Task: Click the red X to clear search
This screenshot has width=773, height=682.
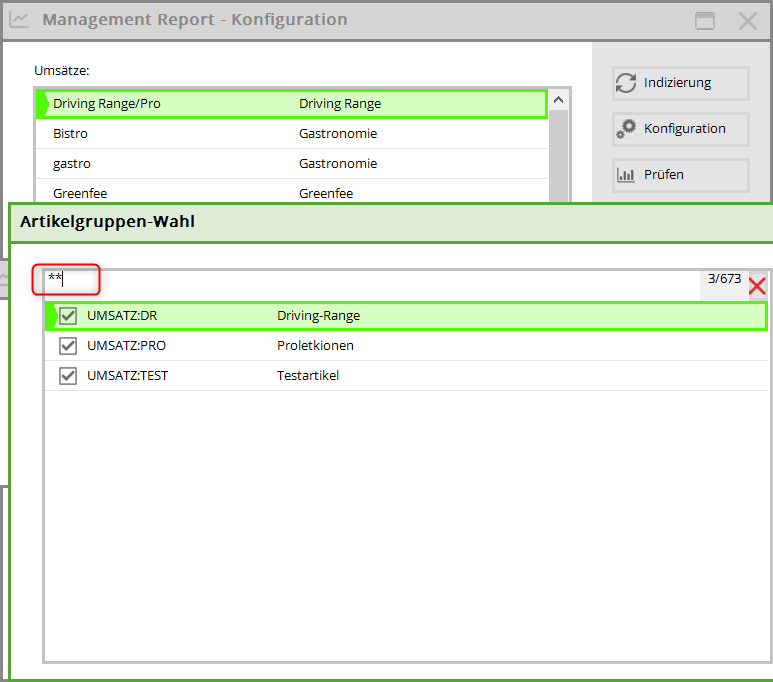Action: point(757,286)
